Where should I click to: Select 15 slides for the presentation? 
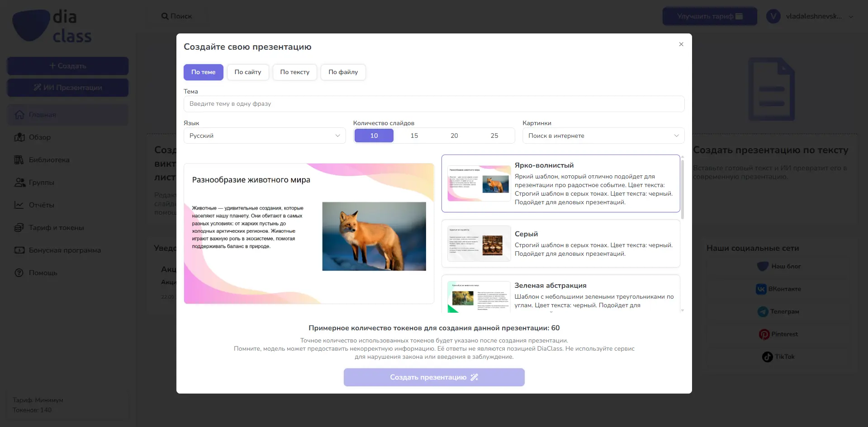tap(413, 136)
